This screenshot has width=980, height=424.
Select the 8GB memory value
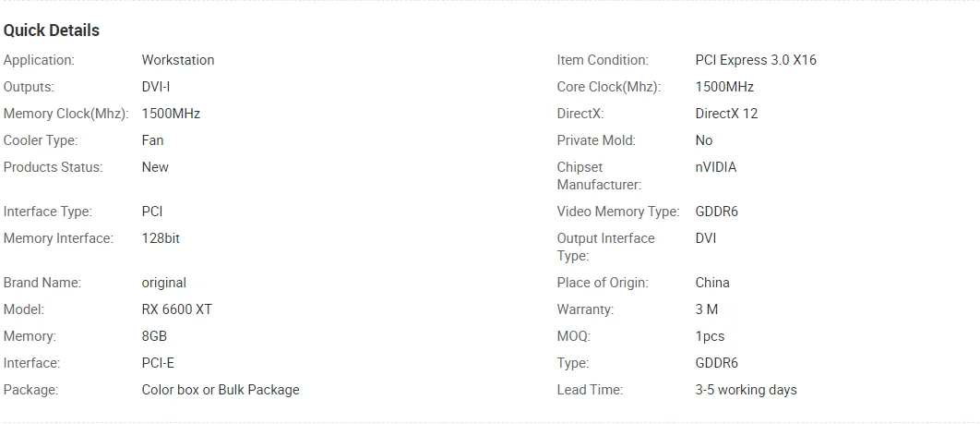click(154, 336)
